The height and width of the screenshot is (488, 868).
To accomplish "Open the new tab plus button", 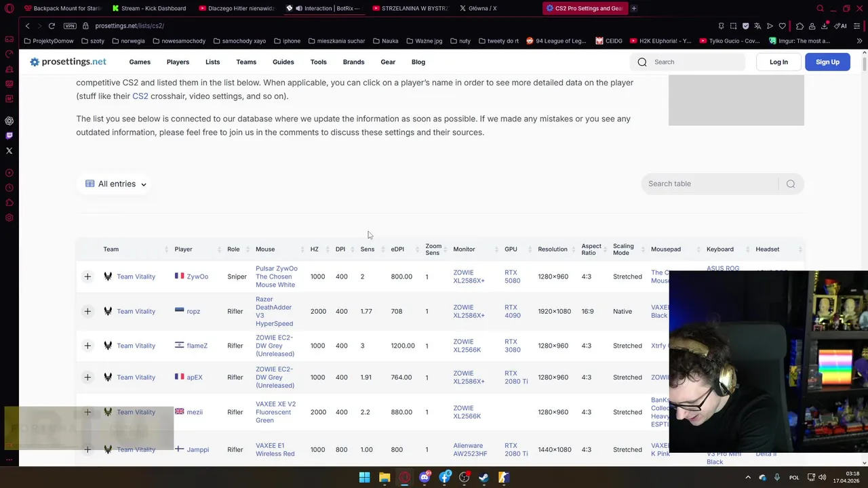I will tap(634, 8).
